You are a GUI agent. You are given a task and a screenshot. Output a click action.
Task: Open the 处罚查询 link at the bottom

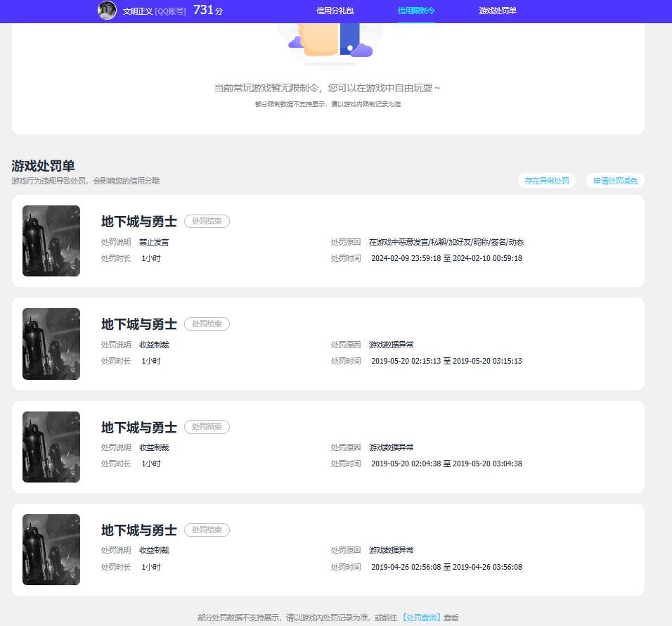coord(421,618)
